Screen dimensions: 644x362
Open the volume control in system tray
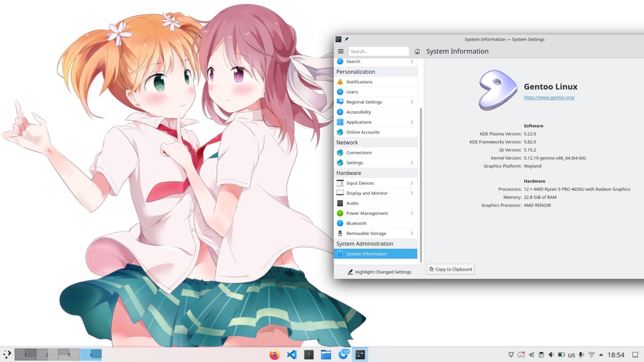551,355
